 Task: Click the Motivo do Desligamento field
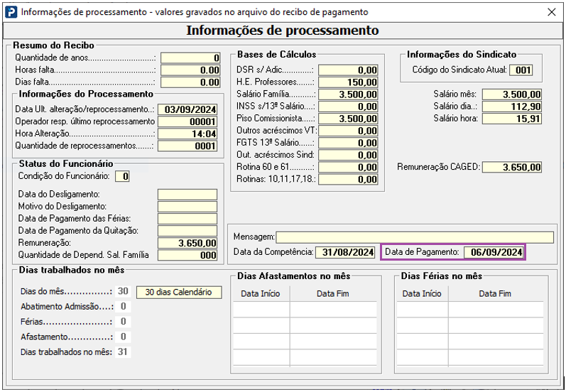coord(187,207)
